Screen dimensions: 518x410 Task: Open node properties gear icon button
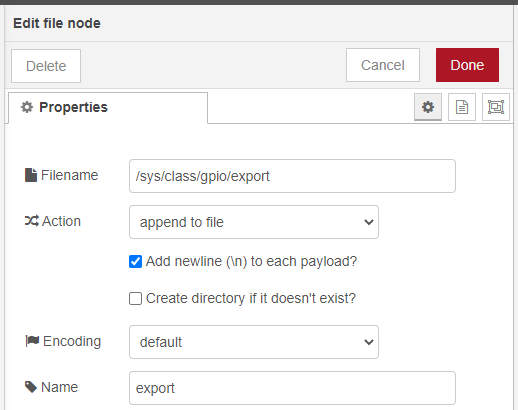pyautogui.click(x=428, y=107)
